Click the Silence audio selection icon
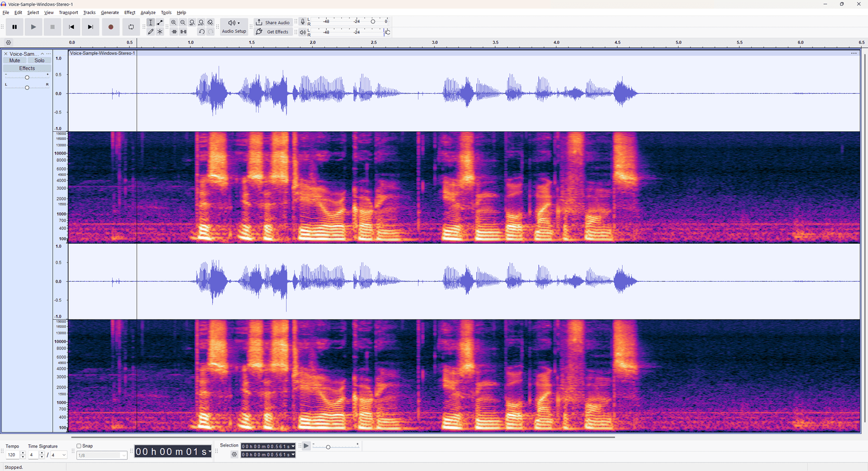 click(183, 31)
